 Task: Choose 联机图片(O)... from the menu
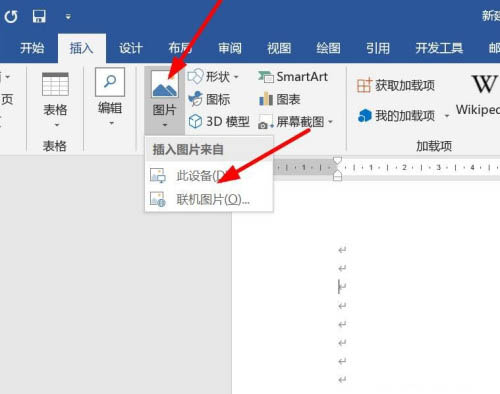209,199
